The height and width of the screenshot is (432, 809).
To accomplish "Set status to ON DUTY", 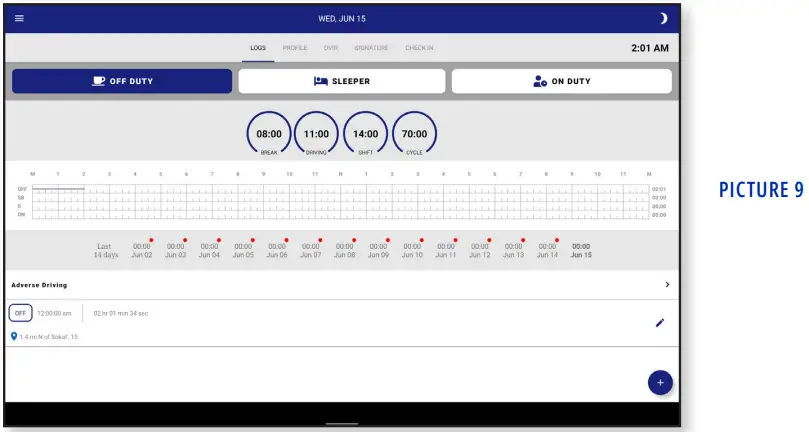I will tap(562, 81).
